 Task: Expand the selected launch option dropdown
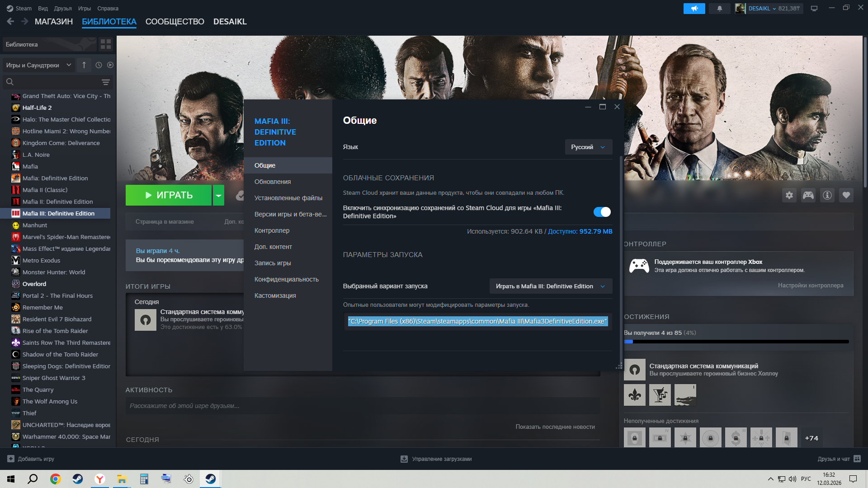551,286
